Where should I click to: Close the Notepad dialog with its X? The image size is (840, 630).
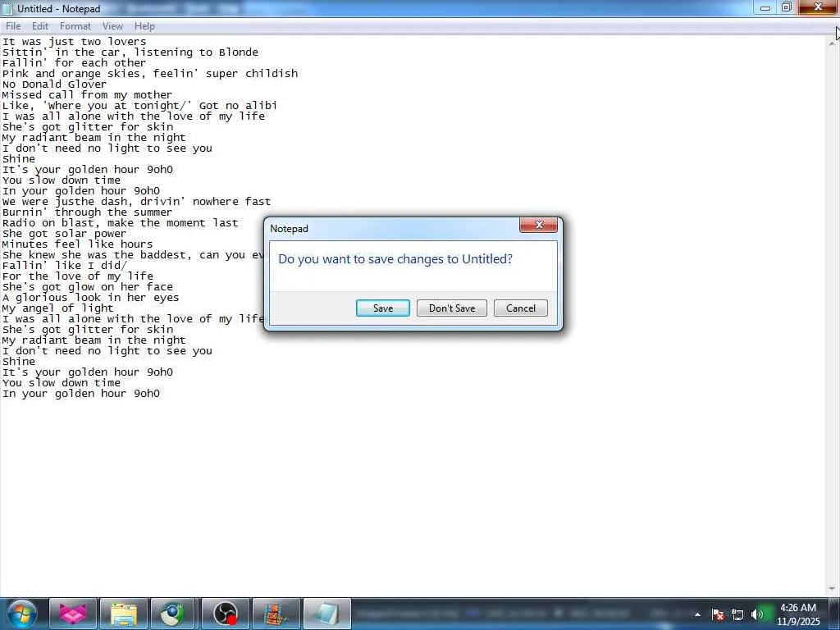tap(538, 225)
